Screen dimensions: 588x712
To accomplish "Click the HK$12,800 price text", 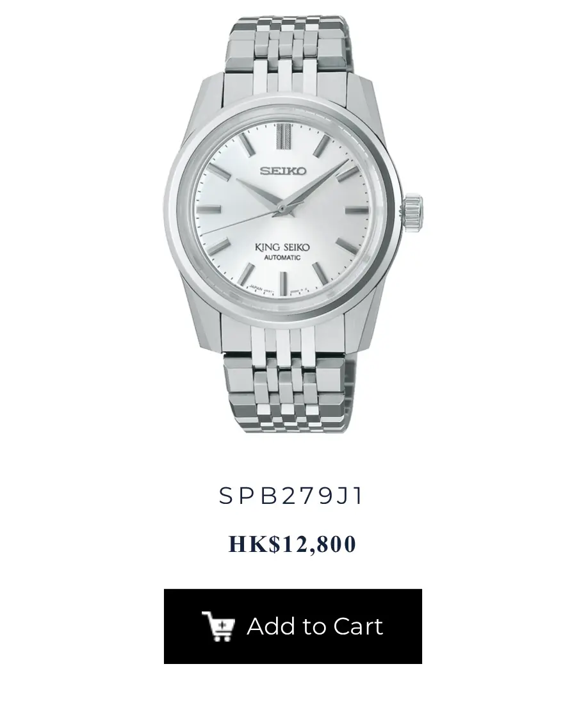I will (x=292, y=544).
